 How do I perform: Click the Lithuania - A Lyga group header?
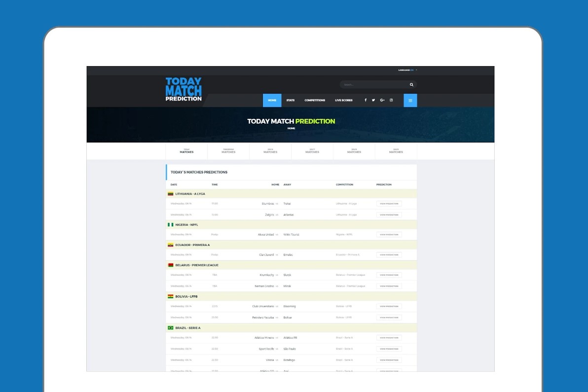click(292, 194)
